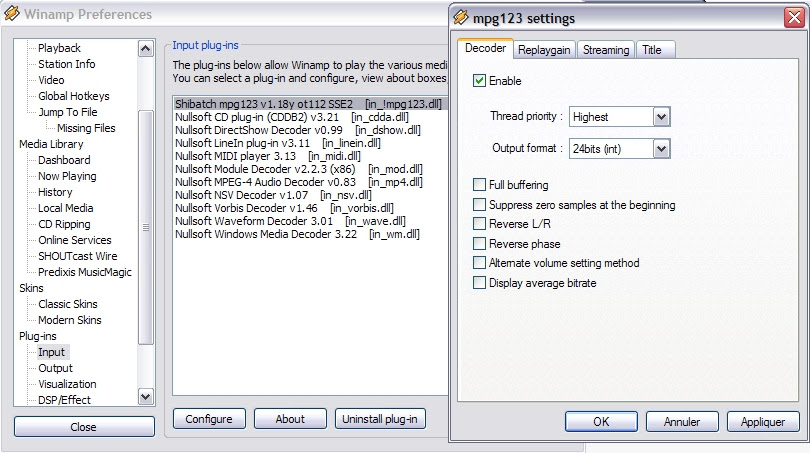Click Configure button for selected plug-in
The width and height of the screenshot is (810, 453).
coord(209,419)
